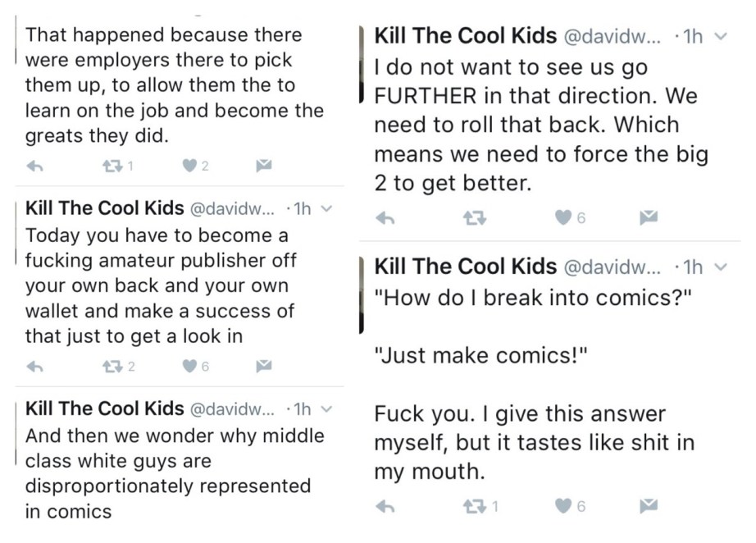Open chevron menu on "Just make comics!" tweet
Viewport: 756px width, 543px height.
pyautogui.click(x=721, y=267)
